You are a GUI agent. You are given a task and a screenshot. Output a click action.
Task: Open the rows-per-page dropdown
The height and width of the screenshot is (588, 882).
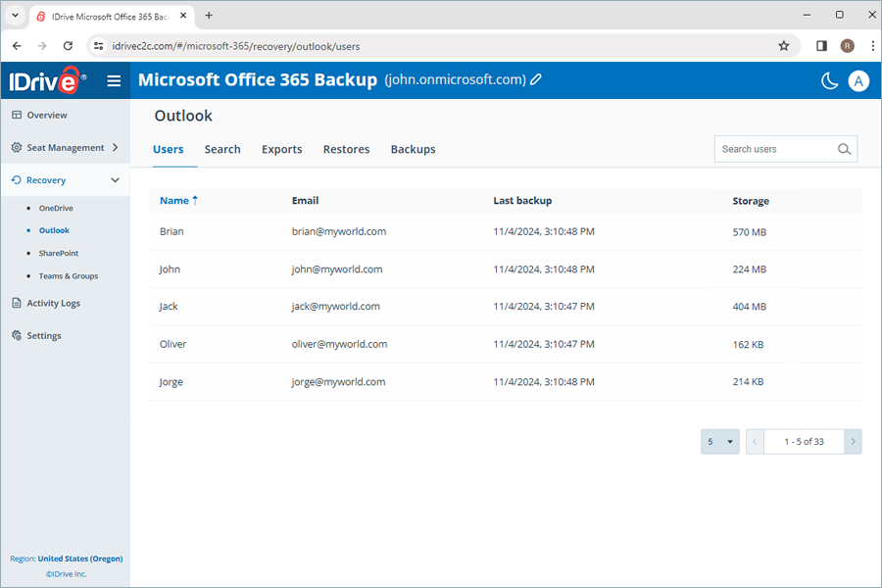(719, 442)
